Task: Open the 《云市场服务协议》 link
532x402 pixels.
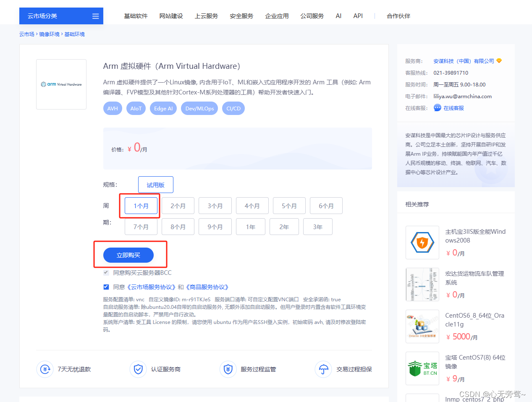Action: (x=151, y=287)
